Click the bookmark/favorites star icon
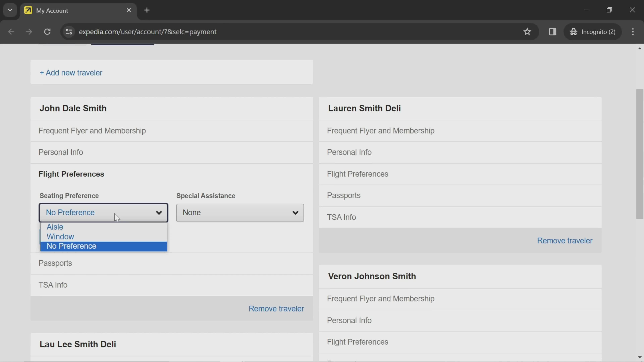 point(527,31)
